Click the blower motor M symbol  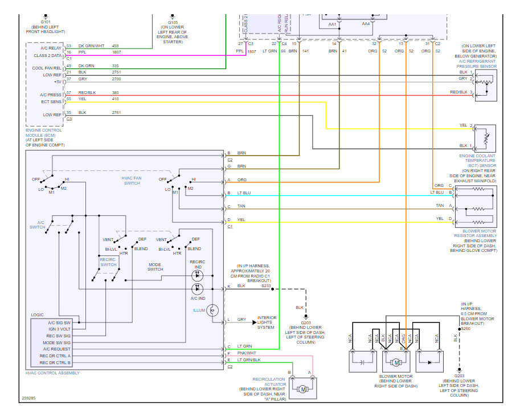[x=396, y=362]
